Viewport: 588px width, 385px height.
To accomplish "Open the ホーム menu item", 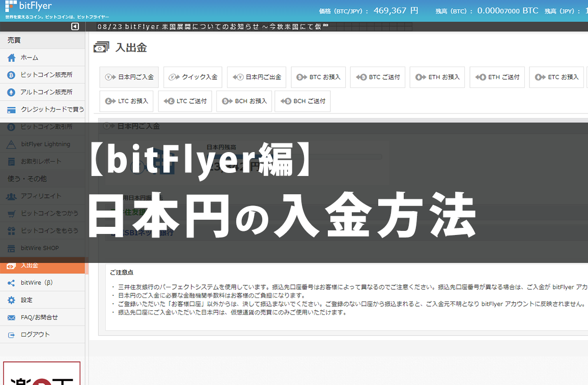I will tap(42, 57).
